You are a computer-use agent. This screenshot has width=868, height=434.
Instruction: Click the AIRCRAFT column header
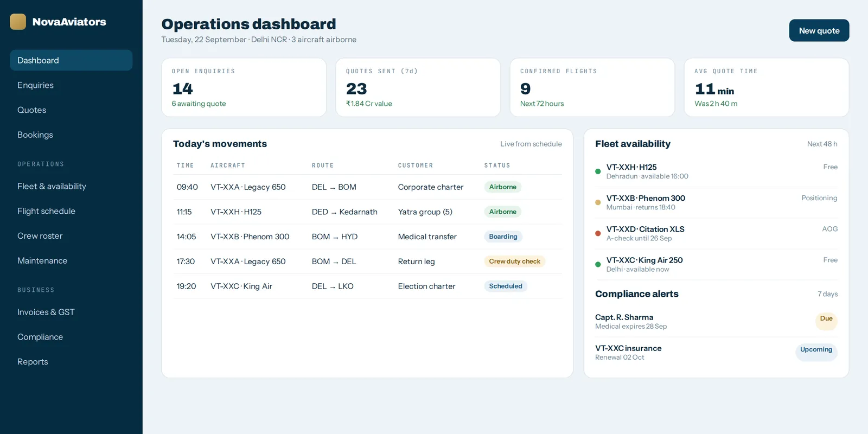(x=228, y=165)
